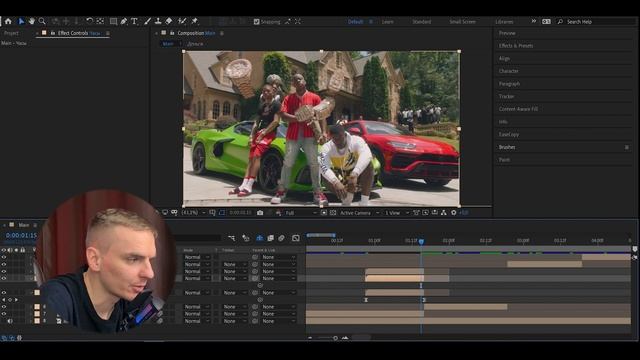This screenshot has height=360, width=640.
Task: Open the composition mini-flowchart in timeline
Action: (x=232, y=238)
